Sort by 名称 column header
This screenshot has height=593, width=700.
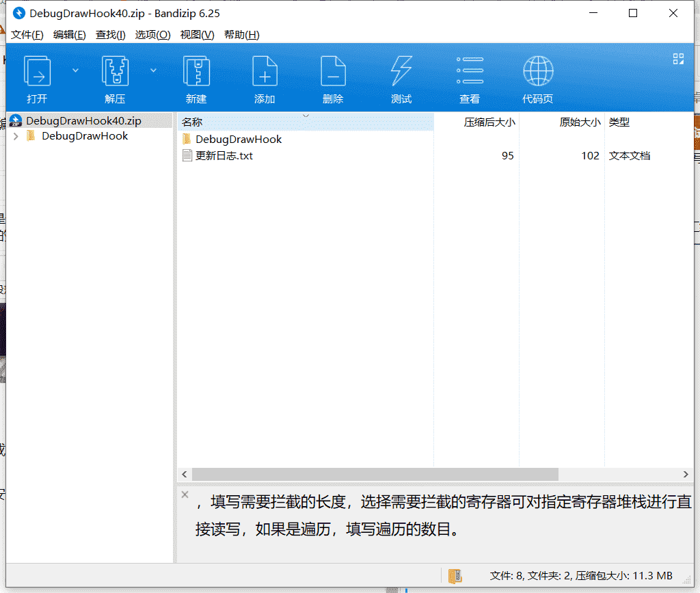point(306,122)
